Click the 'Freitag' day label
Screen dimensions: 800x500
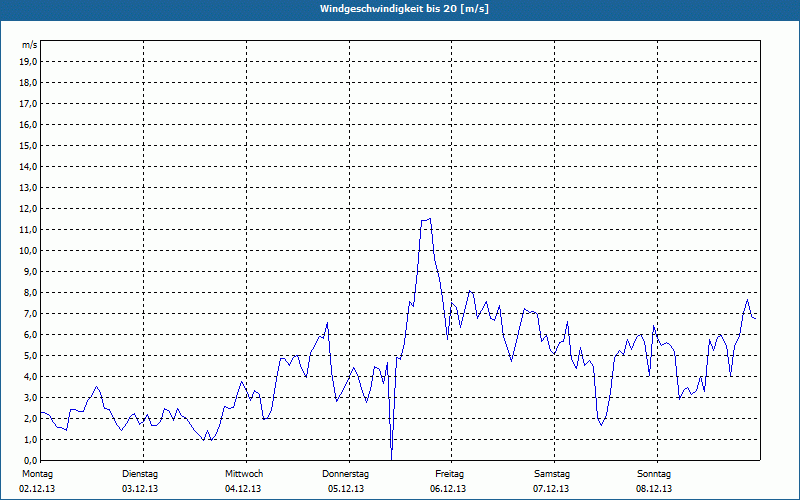449,474
